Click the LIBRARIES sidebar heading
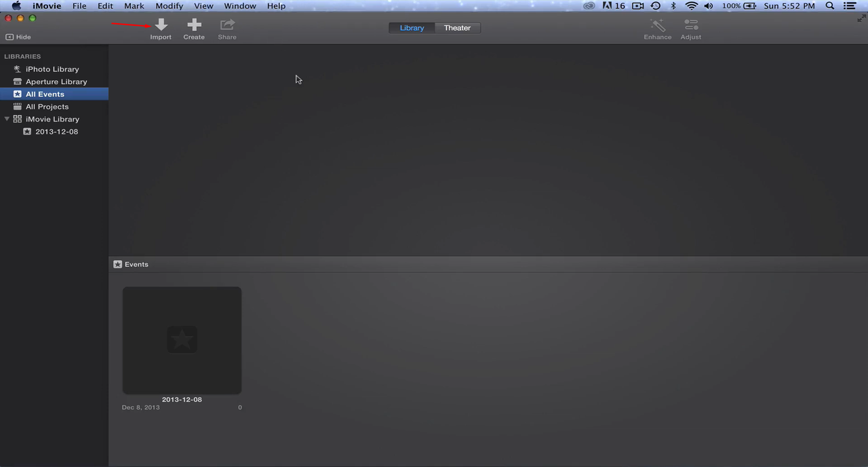This screenshot has width=868, height=467. (22, 56)
